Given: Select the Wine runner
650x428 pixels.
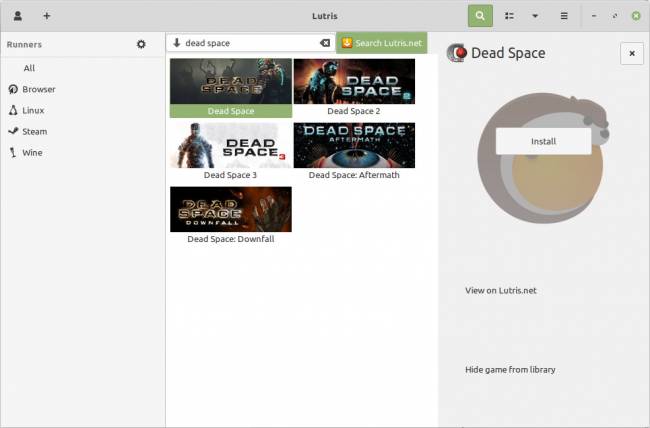Looking at the screenshot, I should 82,153.
